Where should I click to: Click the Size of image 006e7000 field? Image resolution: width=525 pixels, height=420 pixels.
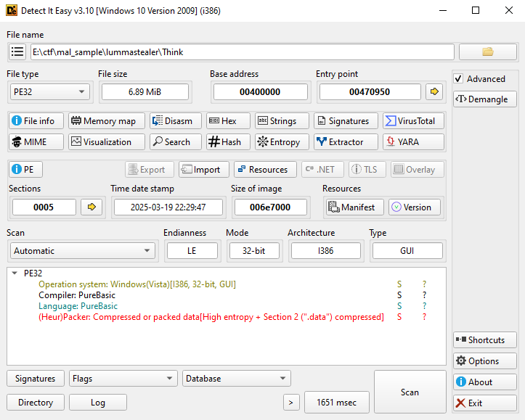tap(270, 207)
